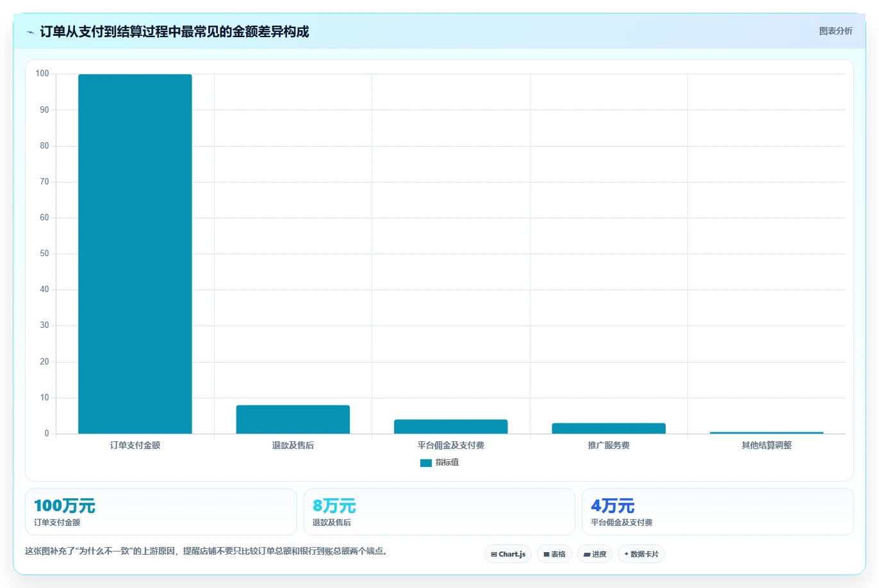Click the 订单支付金额 bar in chart

point(135,254)
